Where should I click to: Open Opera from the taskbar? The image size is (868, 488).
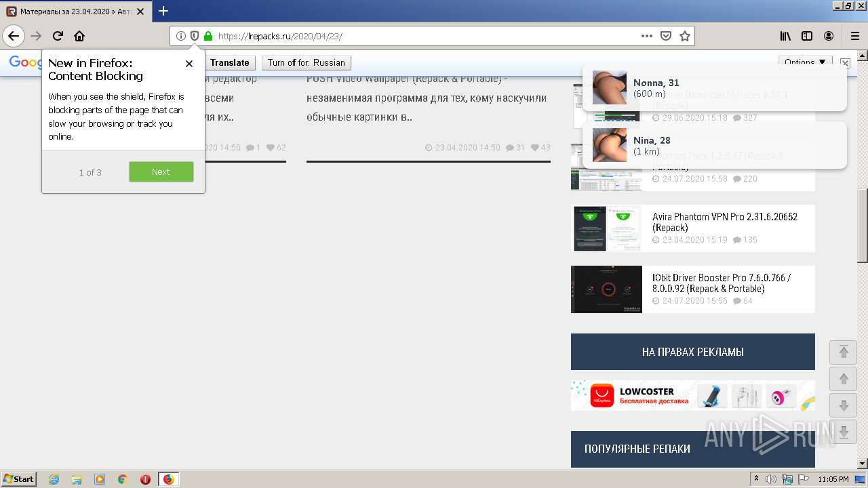click(x=145, y=479)
